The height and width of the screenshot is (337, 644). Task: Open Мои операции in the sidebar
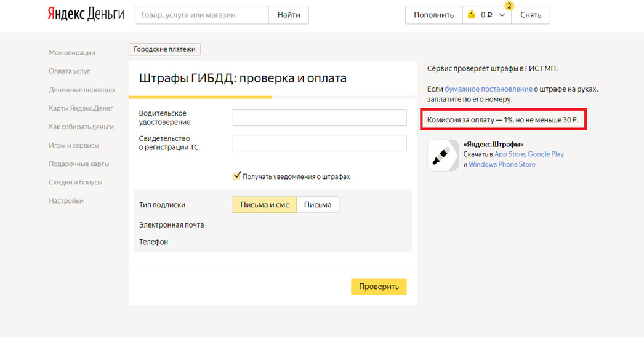coord(72,53)
